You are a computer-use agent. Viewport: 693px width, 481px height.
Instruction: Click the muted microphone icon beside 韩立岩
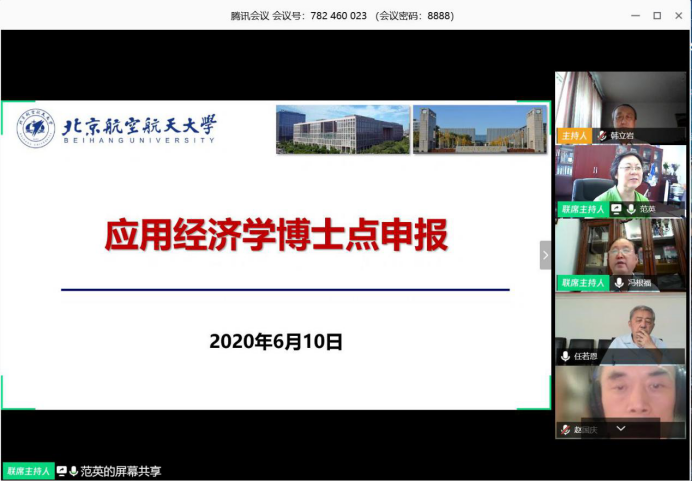click(x=602, y=136)
